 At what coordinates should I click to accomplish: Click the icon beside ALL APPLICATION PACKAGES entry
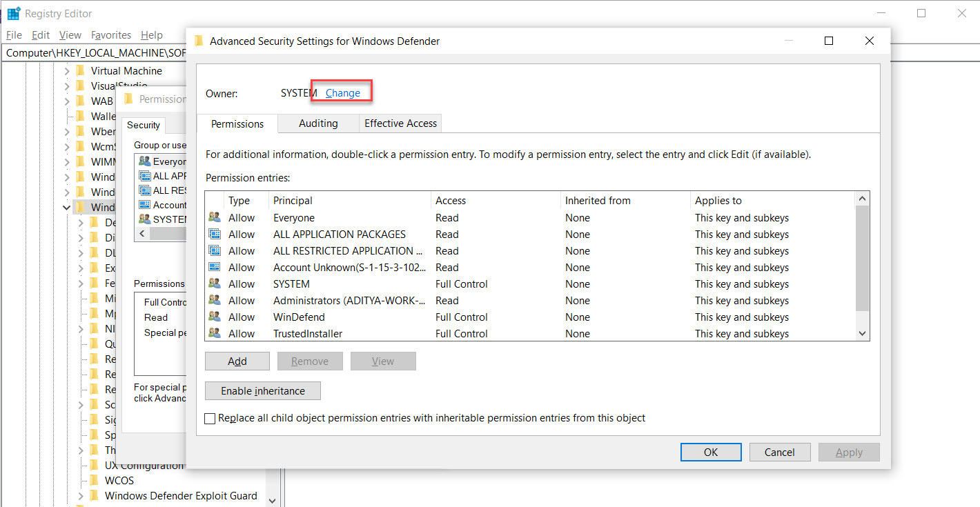[215, 235]
